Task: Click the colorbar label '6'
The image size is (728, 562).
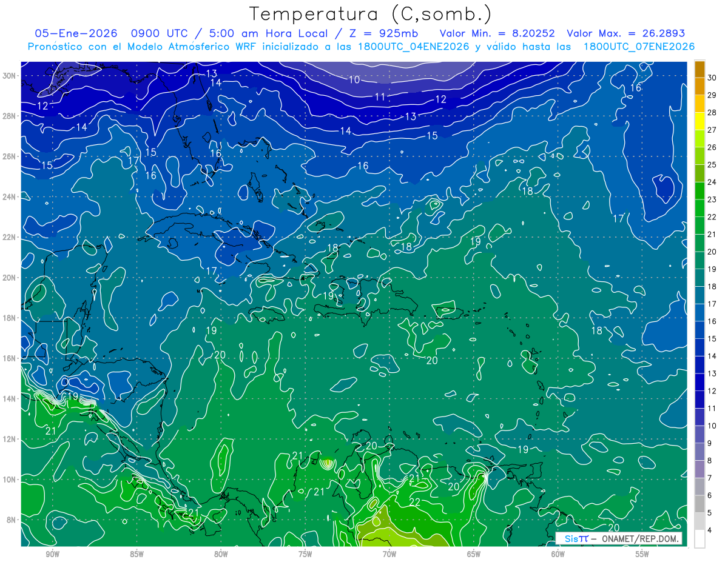Action: [x=710, y=496]
